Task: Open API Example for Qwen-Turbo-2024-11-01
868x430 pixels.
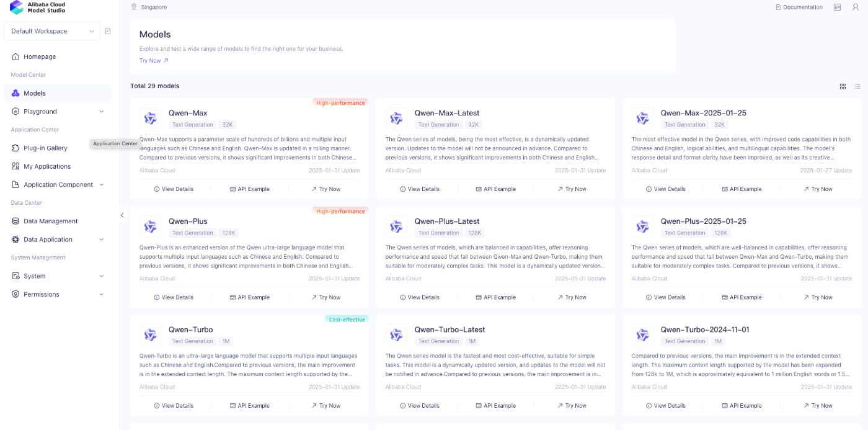Action: tap(742, 406)
